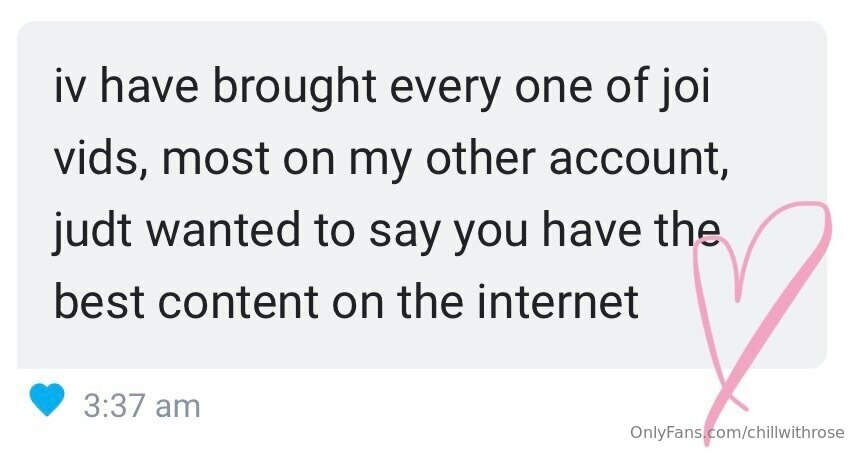Viewport: 858px width, 455px height.
Task: Click the word "internet" in the last line
Action: pos(558,301)
